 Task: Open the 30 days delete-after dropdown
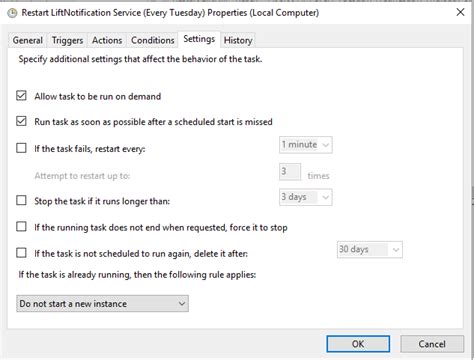[370, 250]
